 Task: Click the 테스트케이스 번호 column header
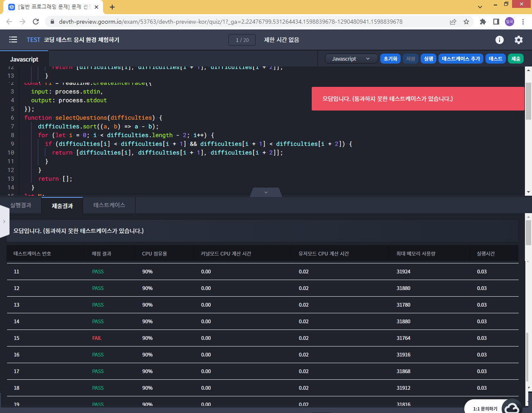click(32, 253)
